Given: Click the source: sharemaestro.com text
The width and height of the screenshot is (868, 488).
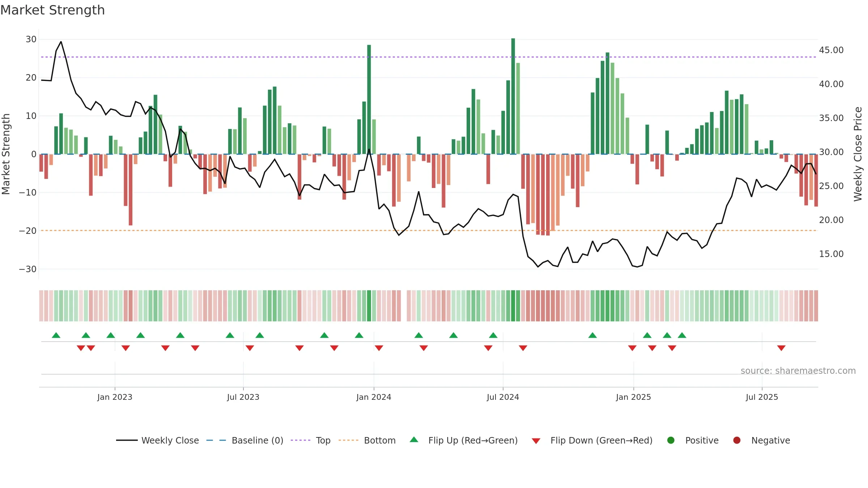Looking at the screenshot, I should coord(798,371).
